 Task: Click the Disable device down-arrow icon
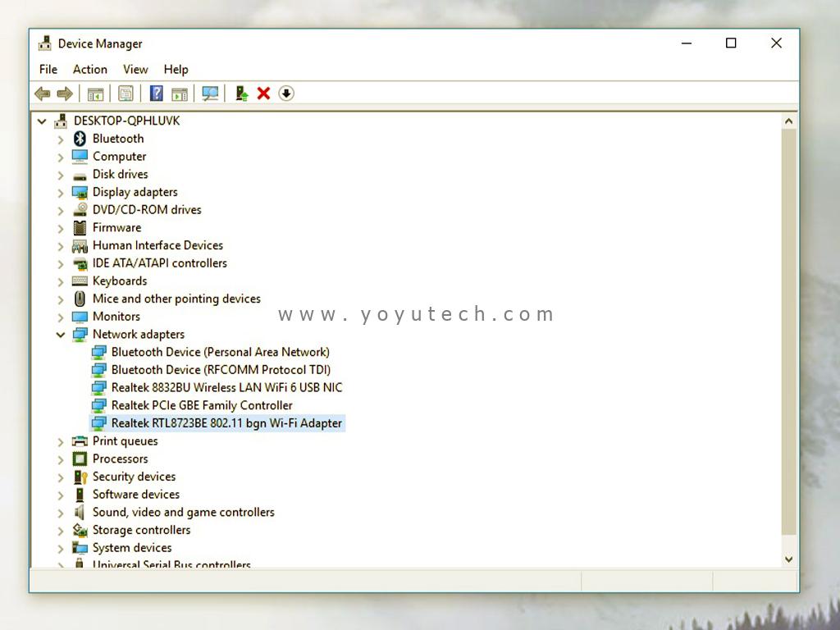coord(286,94)
